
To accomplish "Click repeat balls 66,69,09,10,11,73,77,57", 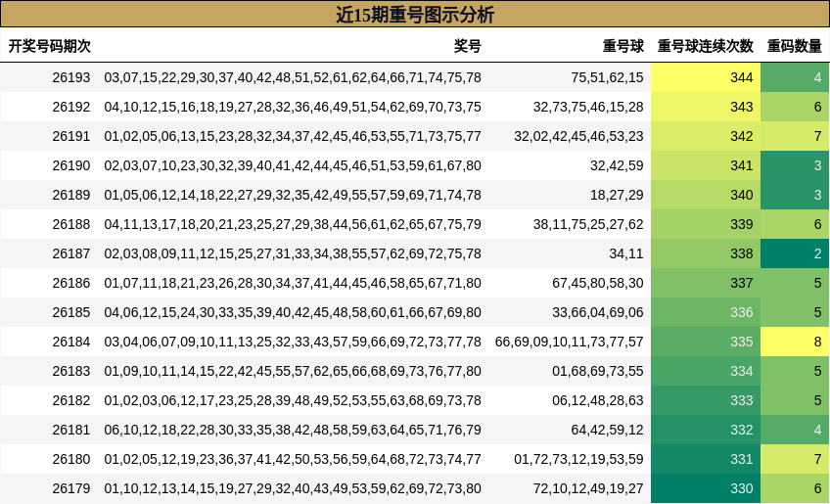I will point(569,342).
